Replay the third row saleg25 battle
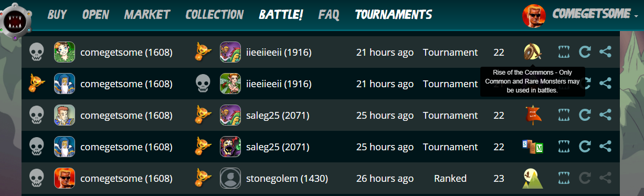Screen dimensions: 644x196 (585, 115)
